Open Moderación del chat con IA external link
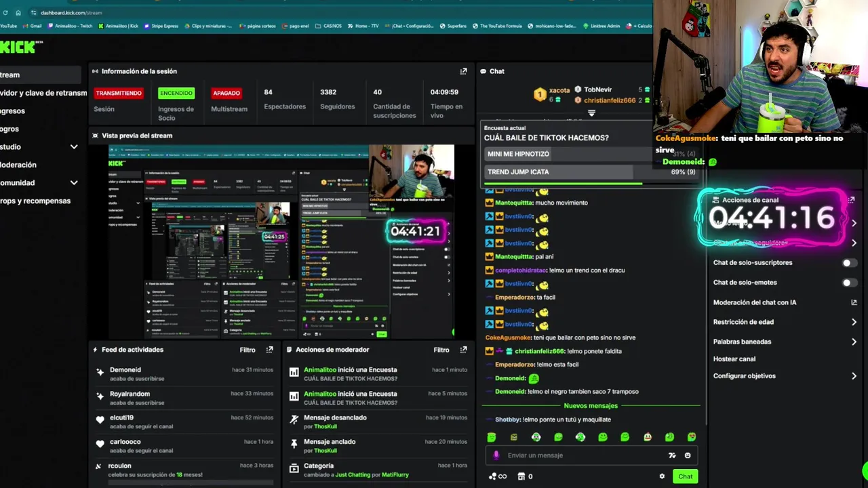 (x=854, y=302)
